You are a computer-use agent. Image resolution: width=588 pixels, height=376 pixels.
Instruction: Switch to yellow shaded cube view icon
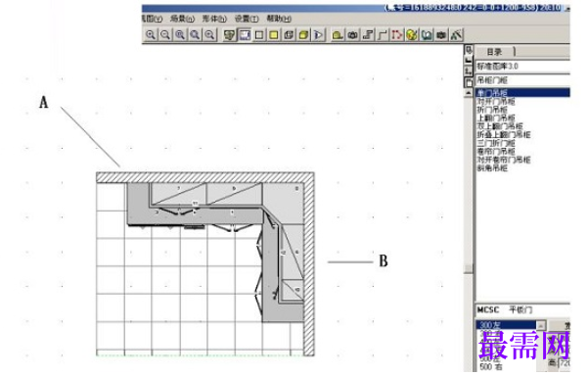tap(303, 35)
